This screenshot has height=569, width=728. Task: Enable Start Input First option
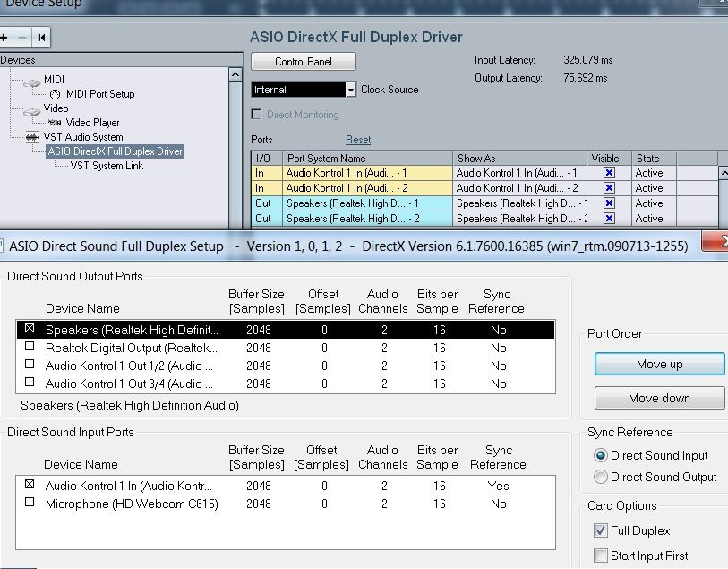pos(600,556)
